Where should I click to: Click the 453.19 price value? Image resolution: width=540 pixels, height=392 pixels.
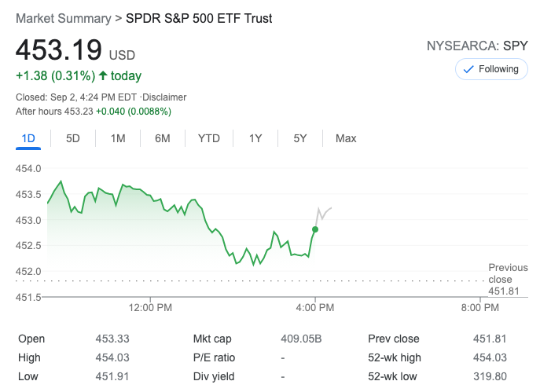coord(59,50)
